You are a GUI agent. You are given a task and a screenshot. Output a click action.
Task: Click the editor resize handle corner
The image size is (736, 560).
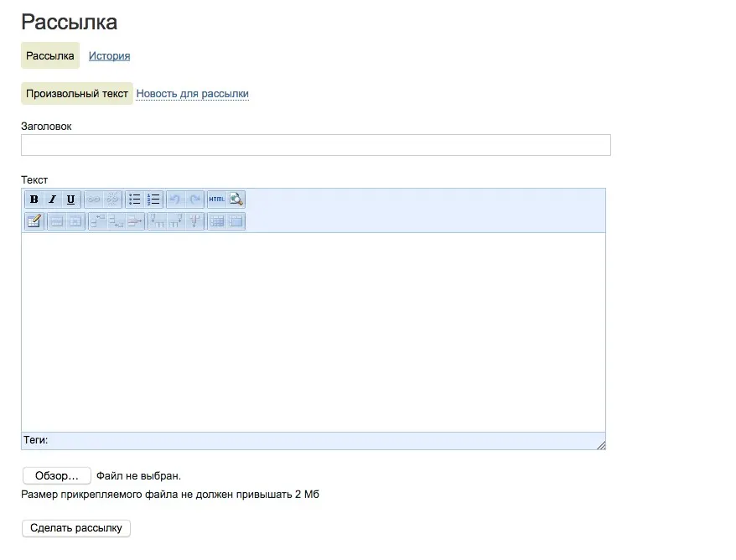click(600, 444)
